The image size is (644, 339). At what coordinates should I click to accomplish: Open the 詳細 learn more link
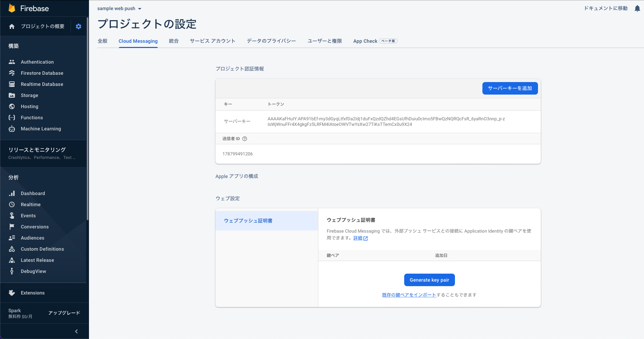[360, 238]
